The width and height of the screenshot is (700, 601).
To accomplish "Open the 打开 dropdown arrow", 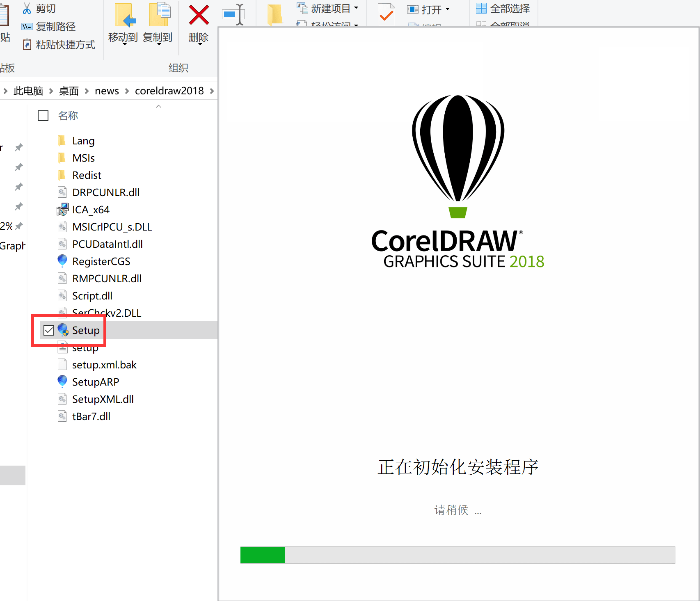I will pyautogui.click(x=448, y=9).
